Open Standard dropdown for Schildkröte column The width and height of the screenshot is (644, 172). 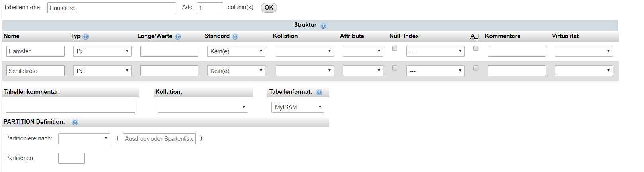pyautogui.click(x=236, y=71)
